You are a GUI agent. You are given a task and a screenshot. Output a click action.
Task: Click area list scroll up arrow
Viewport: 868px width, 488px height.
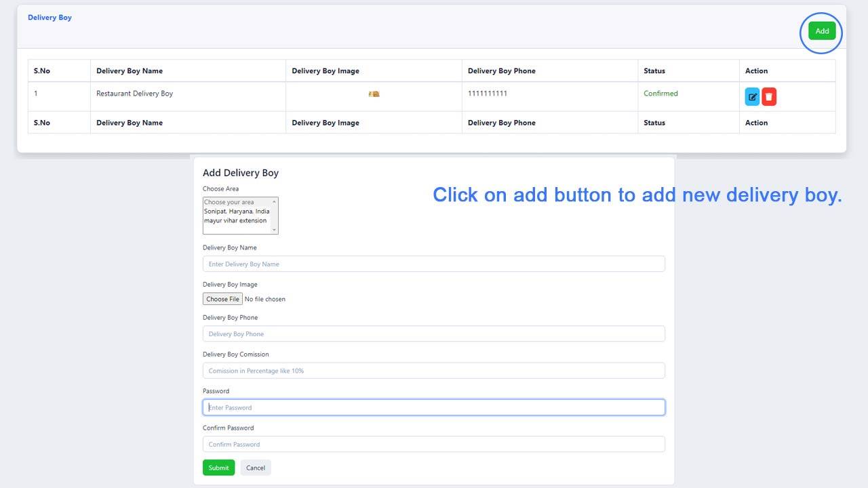[x=275, y=202]
